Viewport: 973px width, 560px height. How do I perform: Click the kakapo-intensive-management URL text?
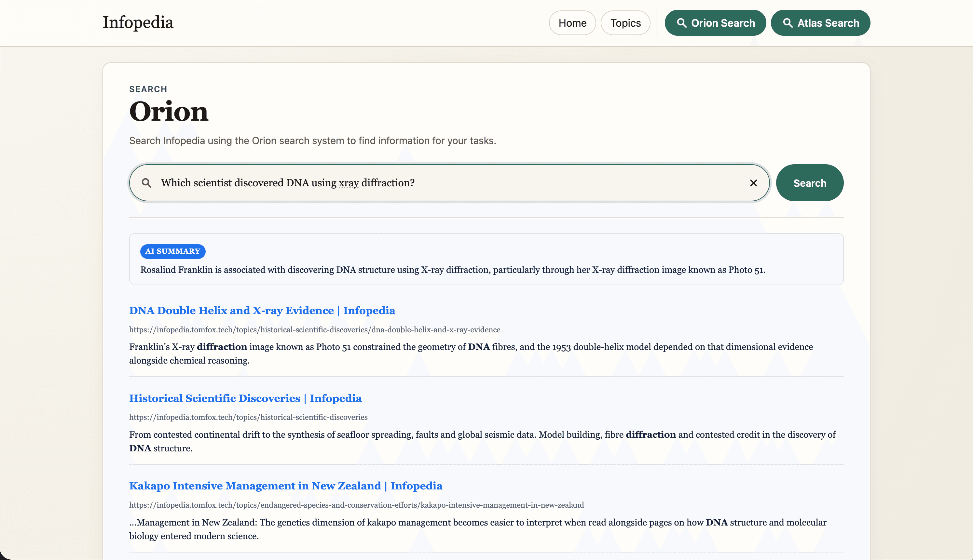(x=356, y=505)
